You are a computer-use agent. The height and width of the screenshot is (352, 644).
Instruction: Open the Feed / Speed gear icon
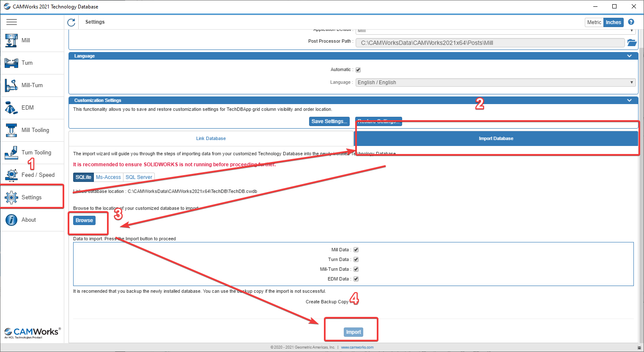(x=11, y=175)
